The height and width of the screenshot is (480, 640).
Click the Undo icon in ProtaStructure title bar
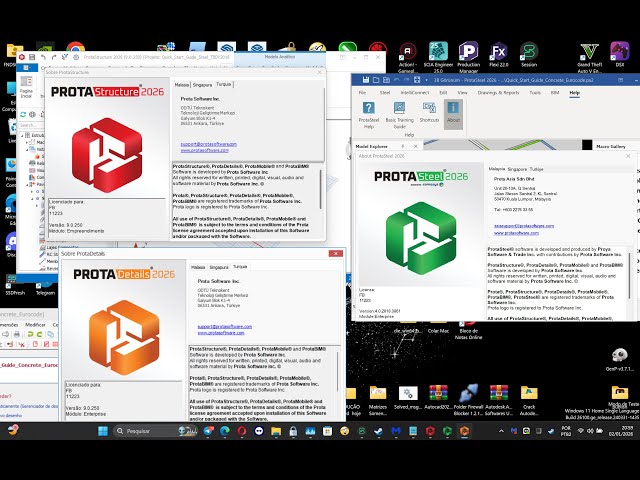pos(44,57)
